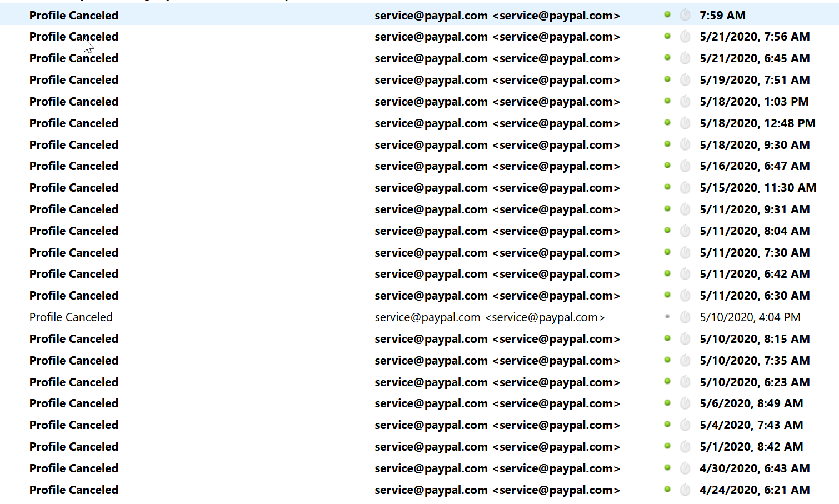This screenshot has height=504, width=839.
Task: Click junk icon on 5/18/2020, 9:30 AM row
Action: (x=685, y=144)
